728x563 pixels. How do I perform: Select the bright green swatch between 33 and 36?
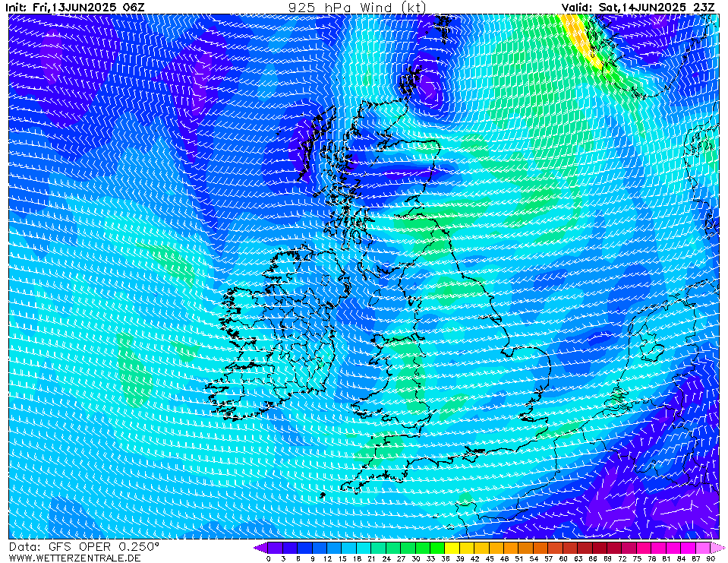click(437, 548)
